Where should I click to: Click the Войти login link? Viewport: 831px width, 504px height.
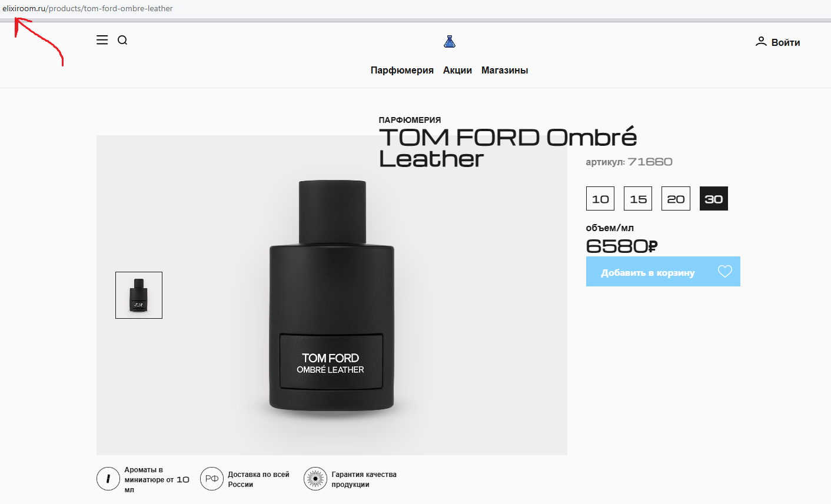click(786, 42)
